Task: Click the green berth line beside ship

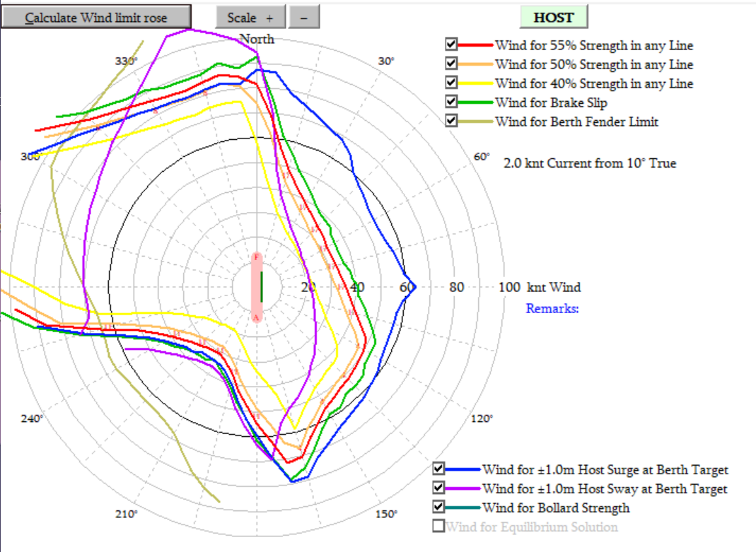Action: pyautogui.click(x=262, y=287)
